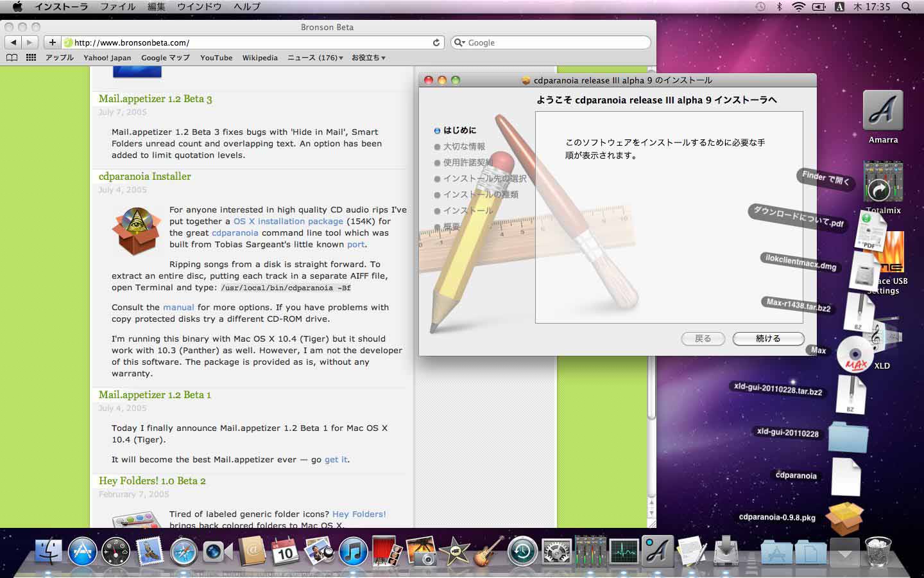Viewport: 924px width, 578px height.
Task: Open the ilokclientmacx.dmg stack item
Action: click(x=864, y=271)
